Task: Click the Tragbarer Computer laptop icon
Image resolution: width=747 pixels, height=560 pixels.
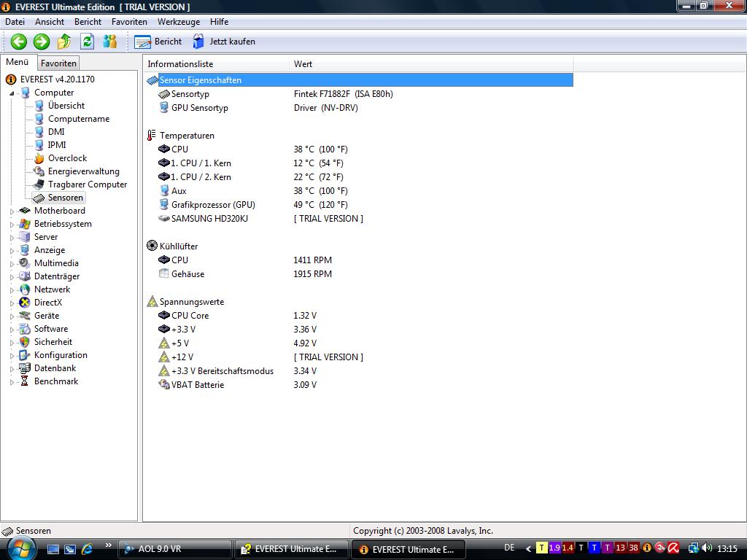Action: [x=39, y=184]
